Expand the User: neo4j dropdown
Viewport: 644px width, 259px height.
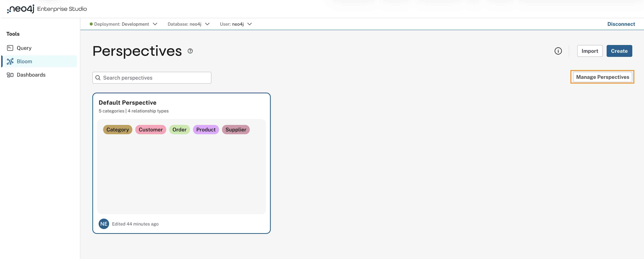[236, 24]
